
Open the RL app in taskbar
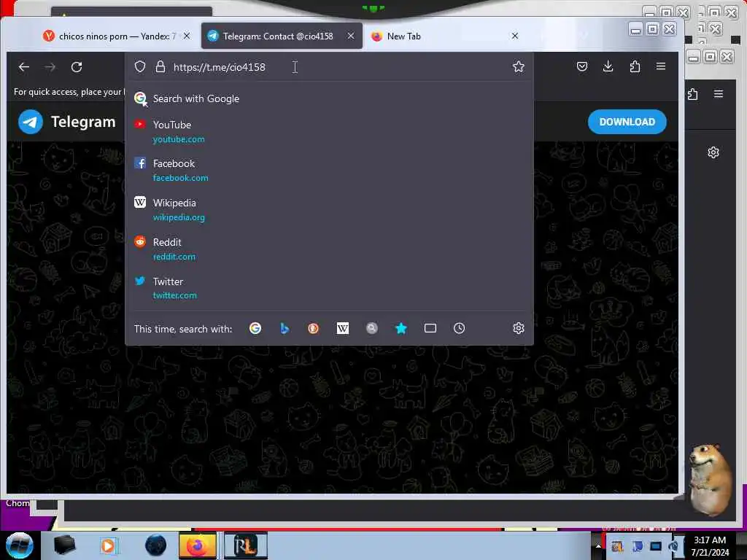click(245, 545)
